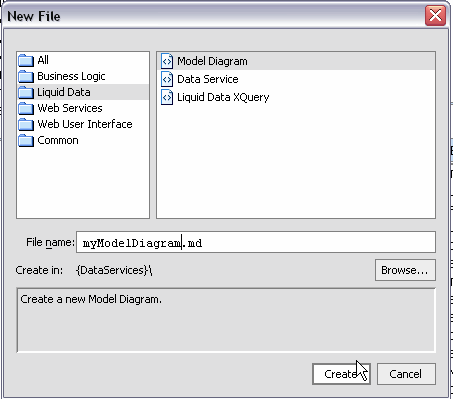The width and height of the screenshot is (453, 399).
Task: Click the {DataServices}\ create-in path
Action: (114, 270)
